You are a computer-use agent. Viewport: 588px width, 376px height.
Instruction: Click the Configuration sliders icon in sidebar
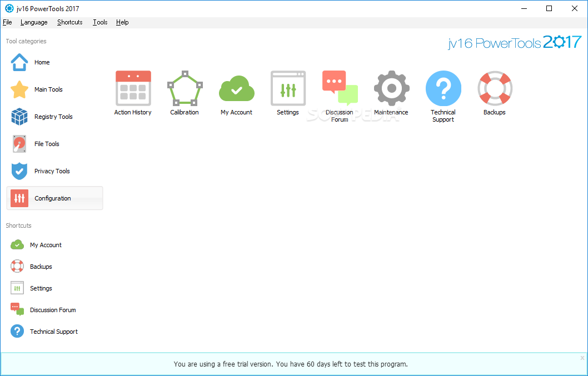19,198
